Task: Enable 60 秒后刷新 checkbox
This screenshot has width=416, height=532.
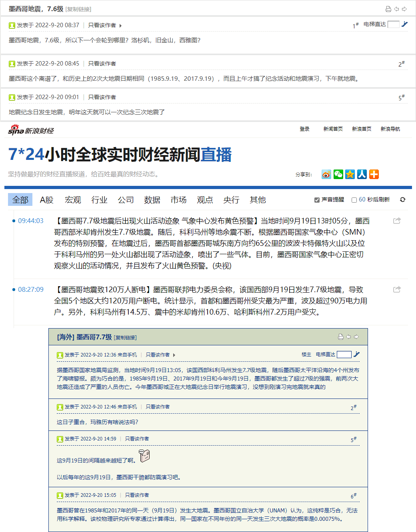Action: coord(354,200)
